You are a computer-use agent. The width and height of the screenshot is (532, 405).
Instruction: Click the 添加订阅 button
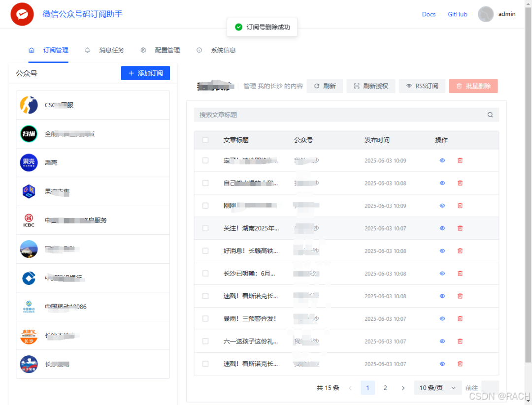[x=145, y=73]
